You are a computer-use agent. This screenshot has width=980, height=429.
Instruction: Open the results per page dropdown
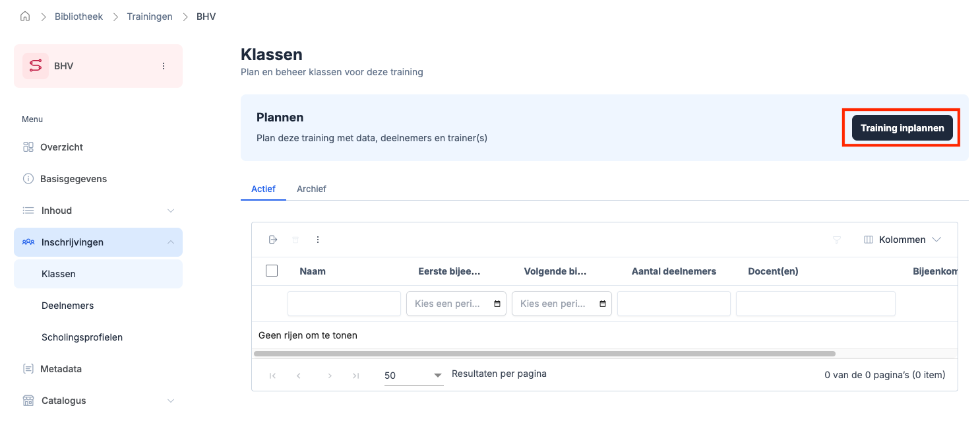[413, 375]
